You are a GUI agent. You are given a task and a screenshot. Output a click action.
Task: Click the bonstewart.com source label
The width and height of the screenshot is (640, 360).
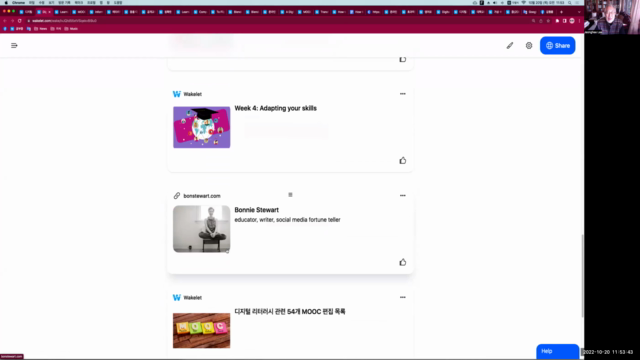tap(202, 196)
